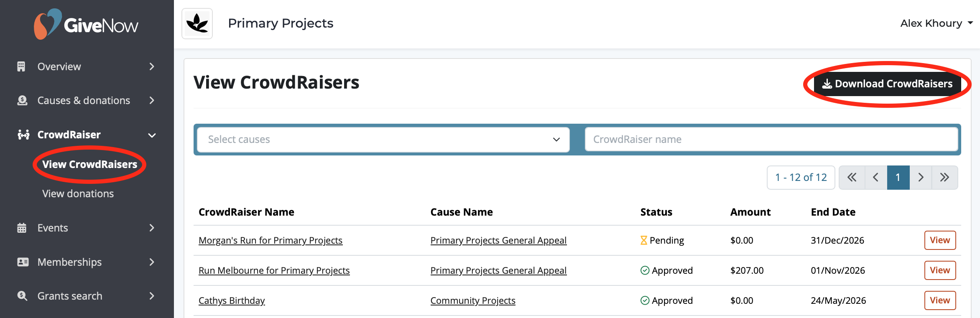
Task: Go to the first page of results
Action: click(x=852, y=178)
